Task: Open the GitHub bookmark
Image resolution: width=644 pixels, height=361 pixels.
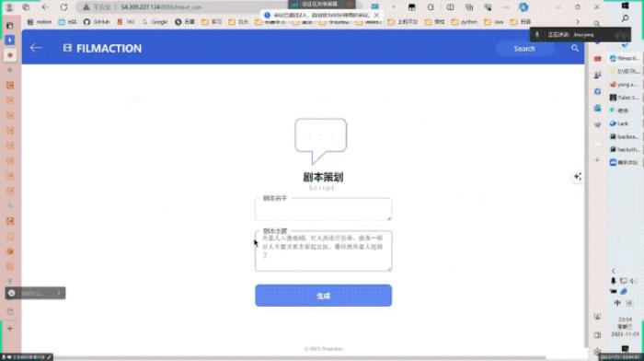Action: pos(97,22)
